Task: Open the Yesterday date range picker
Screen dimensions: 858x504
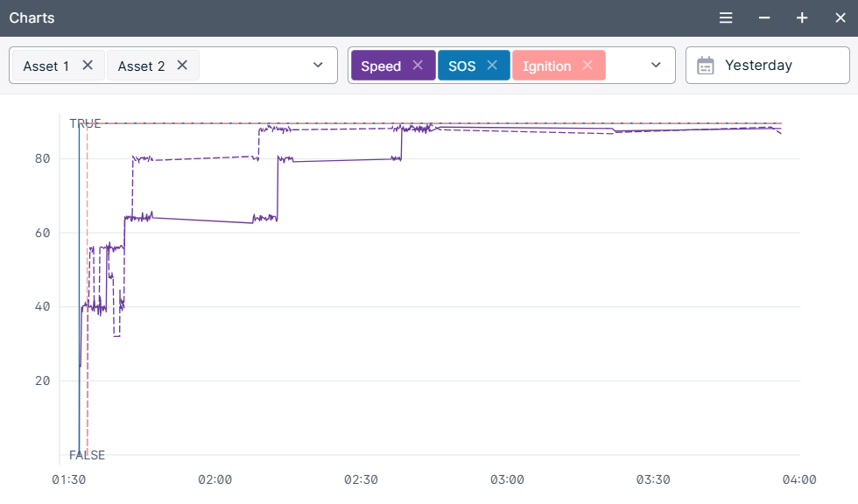Action: pos(758,66)
